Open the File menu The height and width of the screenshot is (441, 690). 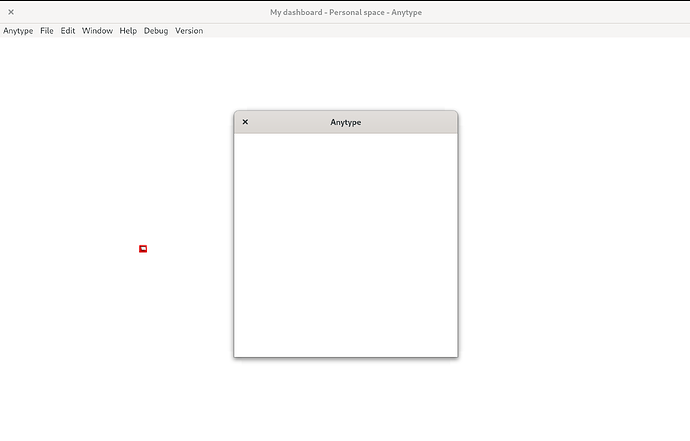47,31
